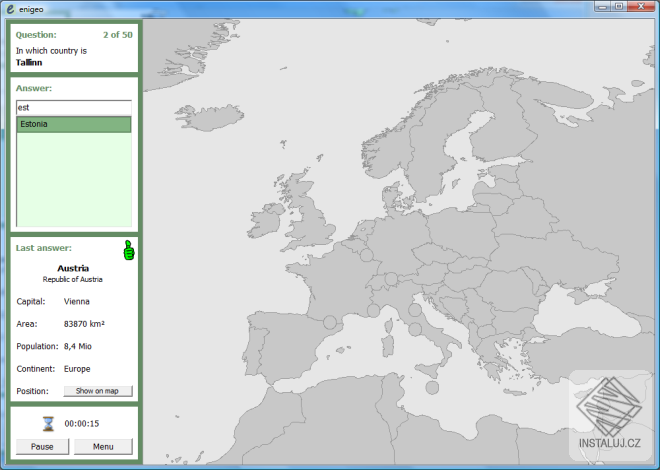
Task: Click the green thumbs-up icon
Action: pyautogui.click(x=129, y=250)
